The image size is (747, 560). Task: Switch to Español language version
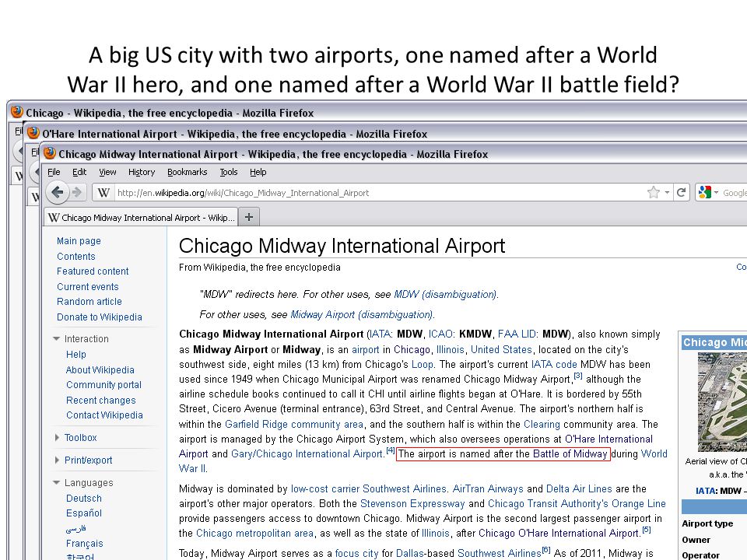click(84, 513)
